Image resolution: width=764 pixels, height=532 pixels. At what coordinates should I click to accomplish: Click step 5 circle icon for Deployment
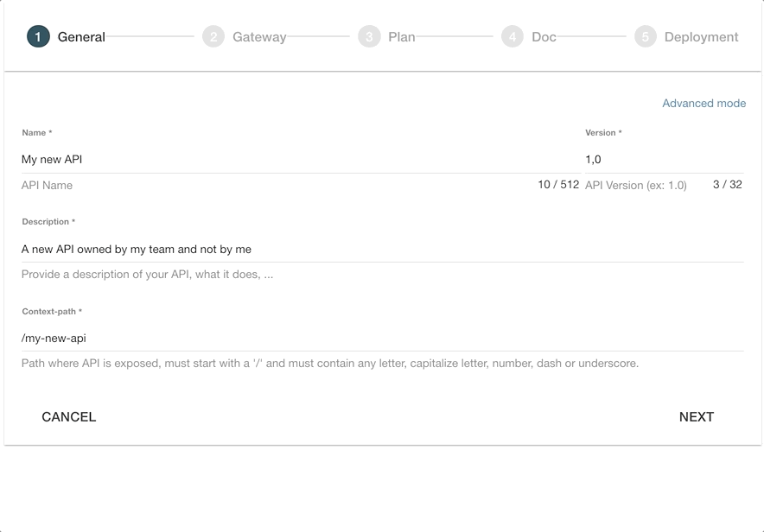tap(646, 36)
